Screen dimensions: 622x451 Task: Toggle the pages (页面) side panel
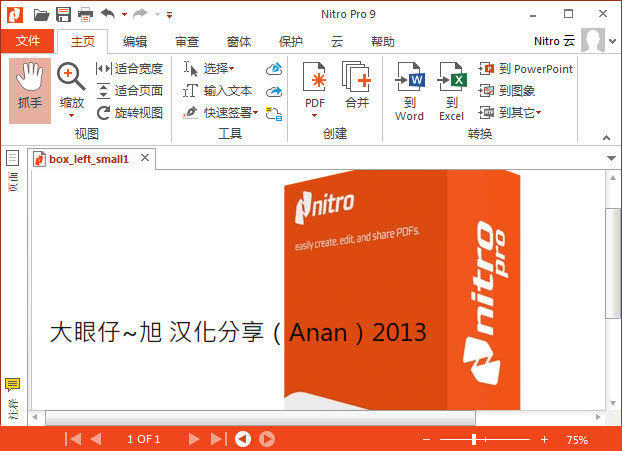coord(13,158)
